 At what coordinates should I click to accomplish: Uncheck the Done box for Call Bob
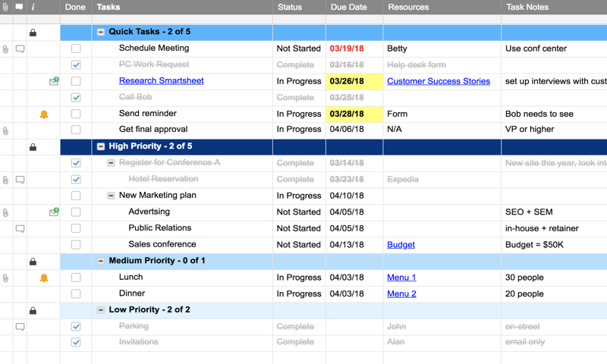(x=76, y=98)
